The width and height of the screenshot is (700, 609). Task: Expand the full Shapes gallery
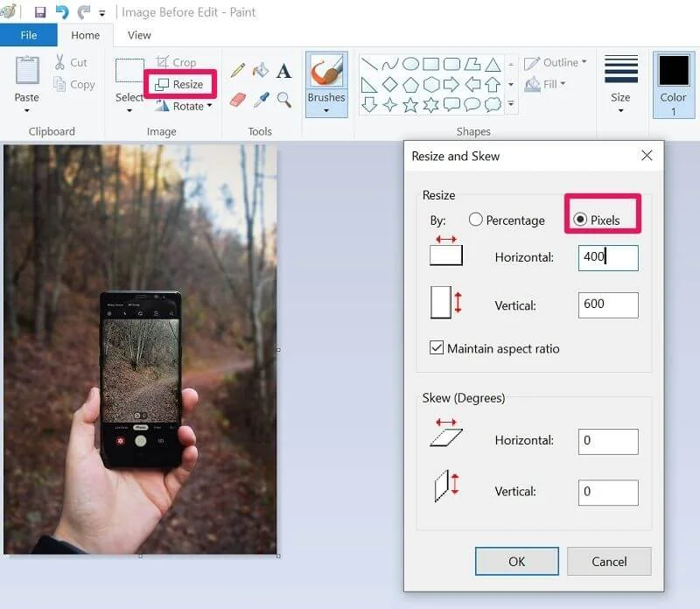[511, 104]
